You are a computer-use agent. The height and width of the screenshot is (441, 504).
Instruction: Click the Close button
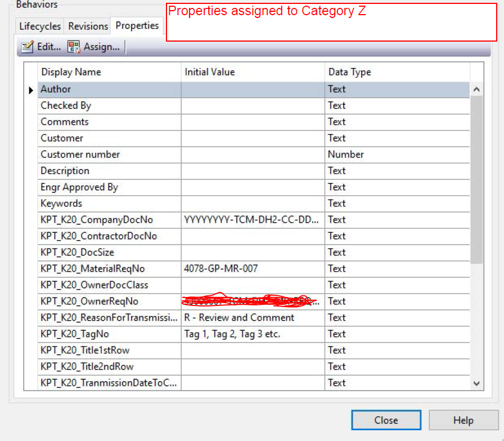386,420
